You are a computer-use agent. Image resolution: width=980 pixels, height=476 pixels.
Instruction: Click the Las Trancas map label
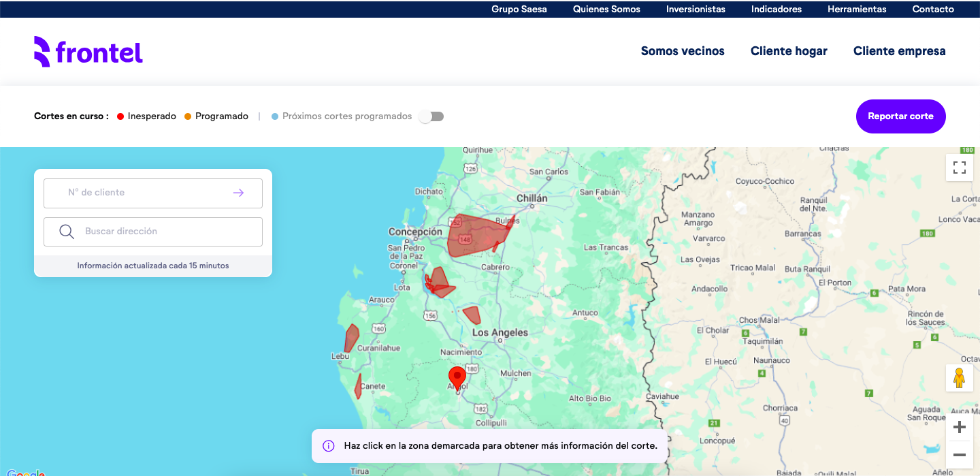pos(606,248)
